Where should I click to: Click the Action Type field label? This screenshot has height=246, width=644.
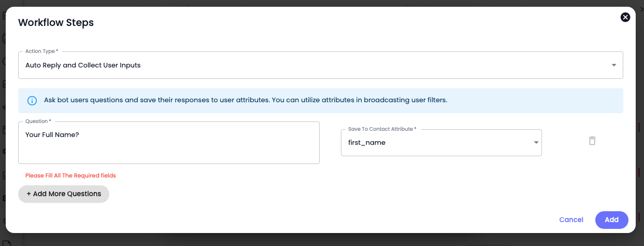42,51
